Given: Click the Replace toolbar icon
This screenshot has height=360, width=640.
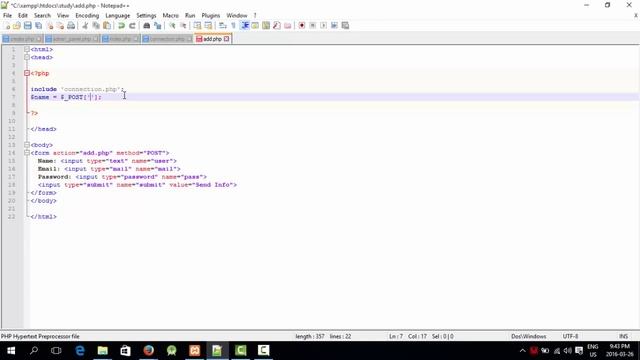Looking at the screenshot, I should click(x=158, y=26).
